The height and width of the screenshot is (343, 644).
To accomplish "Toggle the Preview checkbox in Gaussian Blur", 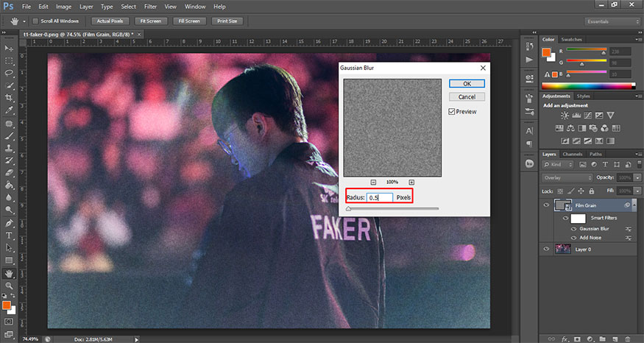I will click(452, 112).
